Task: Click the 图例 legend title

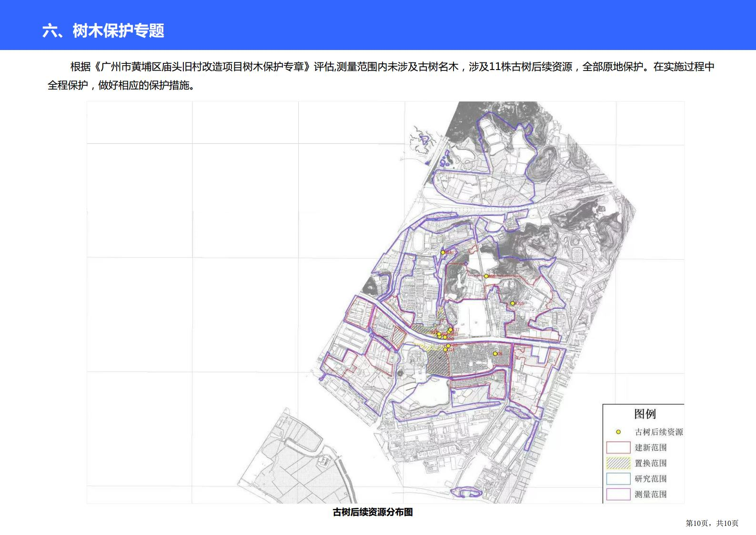Action: (x=645, y=414)
